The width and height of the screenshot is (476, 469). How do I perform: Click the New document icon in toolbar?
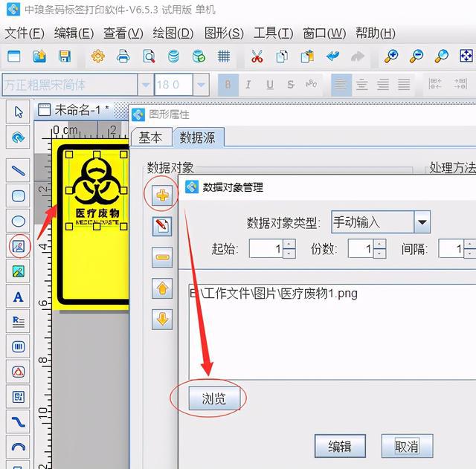coord(13,56)
